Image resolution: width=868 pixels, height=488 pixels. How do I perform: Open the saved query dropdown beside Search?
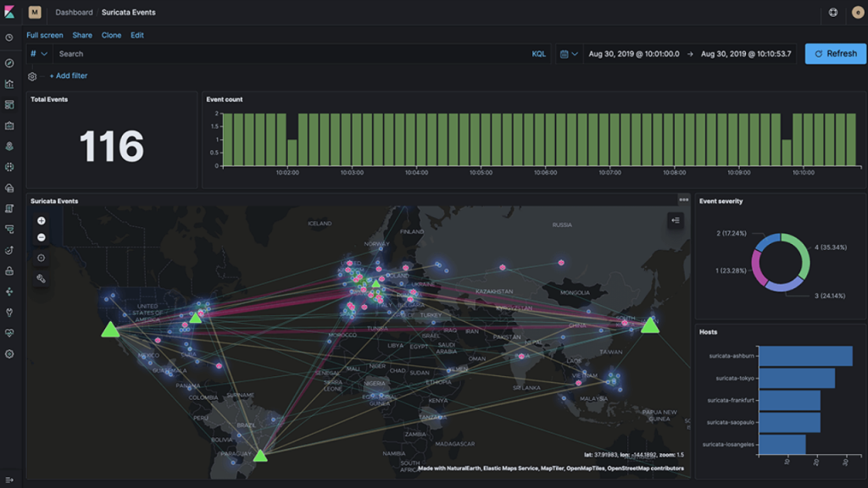(39, 53)
